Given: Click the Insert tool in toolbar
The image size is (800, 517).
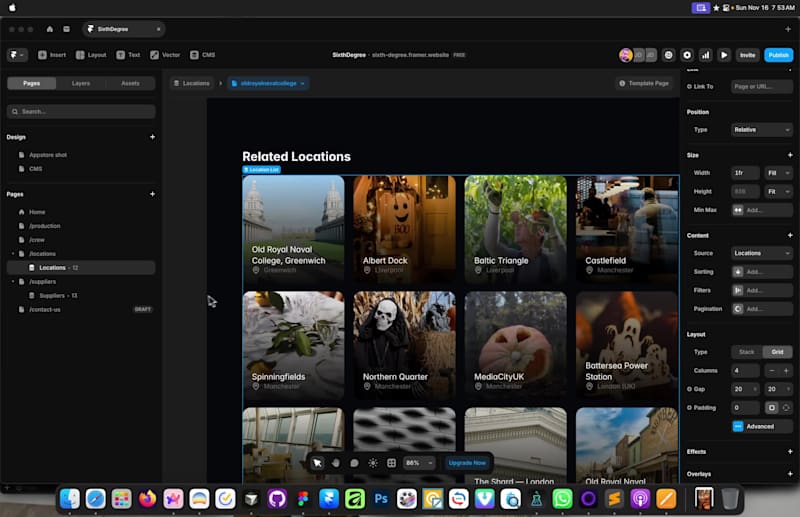Looking at the screenshot, I should tap(50, 55).
